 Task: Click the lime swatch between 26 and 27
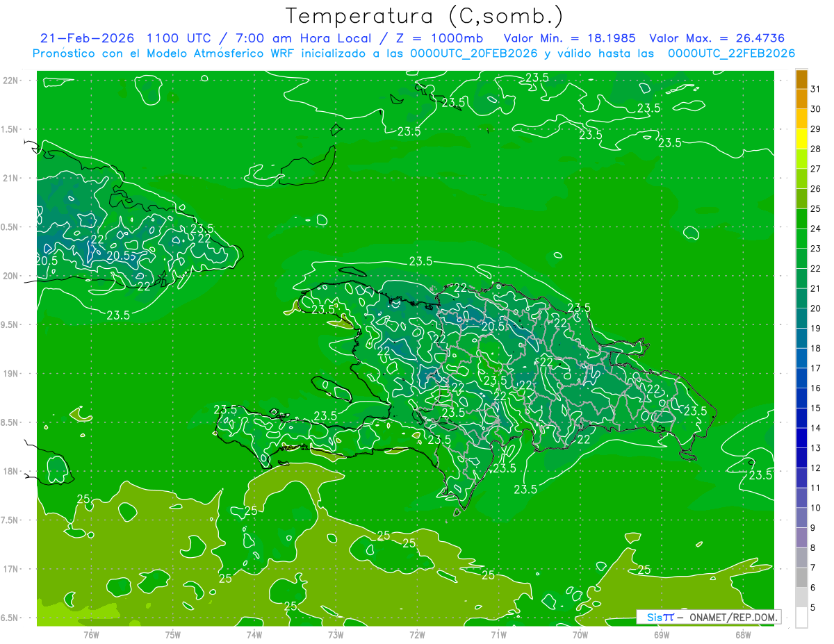click(801, 179)
